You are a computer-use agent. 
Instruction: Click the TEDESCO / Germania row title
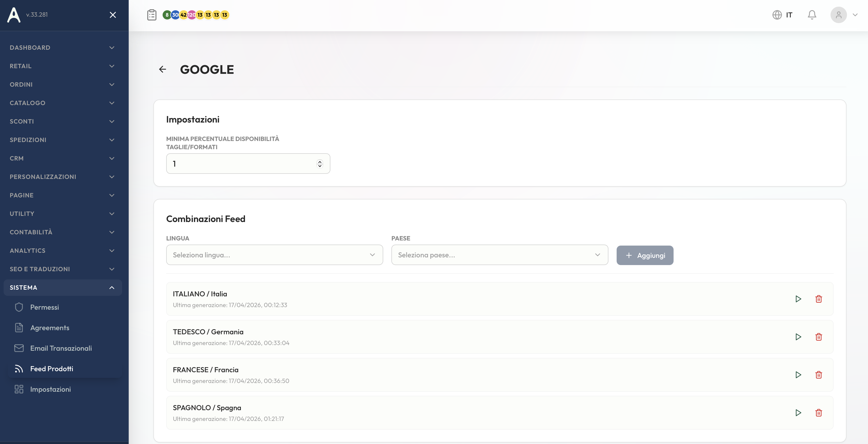[208, 332]
